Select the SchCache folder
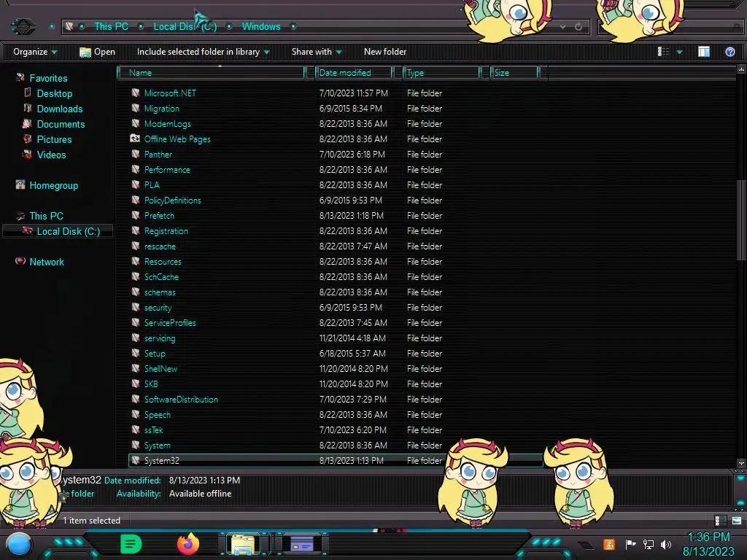The image size is (747, 560). coord(161,276)
